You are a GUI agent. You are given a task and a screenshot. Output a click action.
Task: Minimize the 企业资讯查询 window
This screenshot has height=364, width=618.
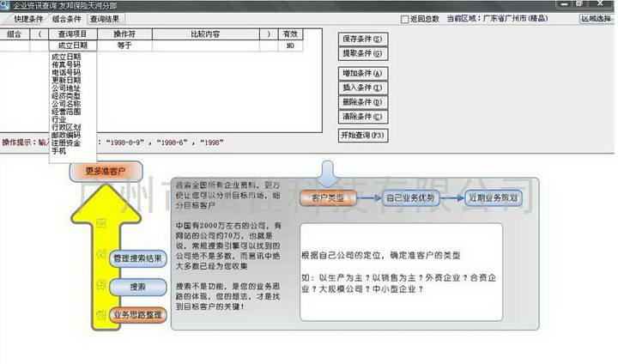(x=564, y=4)
